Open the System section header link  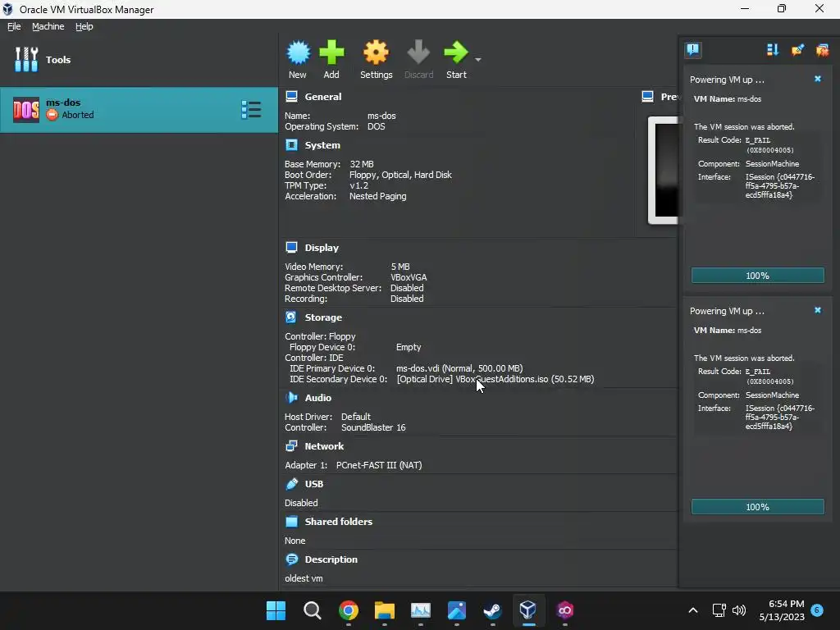(322, 145)
